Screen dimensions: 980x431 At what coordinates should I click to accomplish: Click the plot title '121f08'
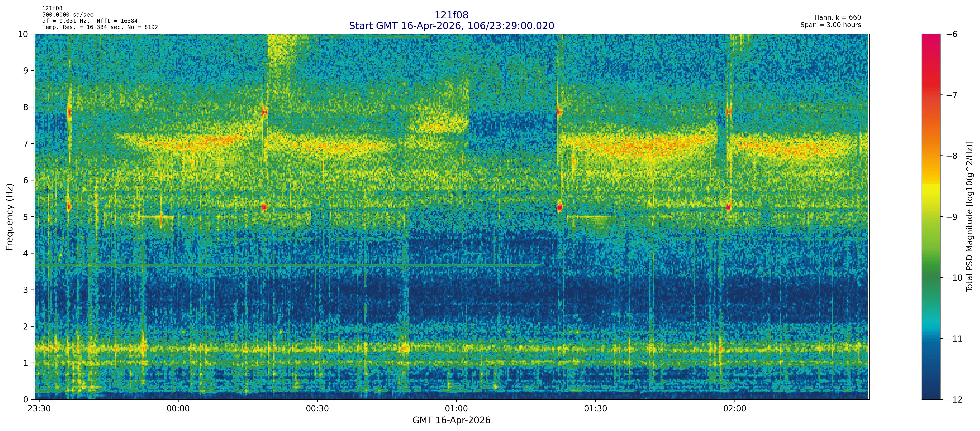(x=451, y=15)
